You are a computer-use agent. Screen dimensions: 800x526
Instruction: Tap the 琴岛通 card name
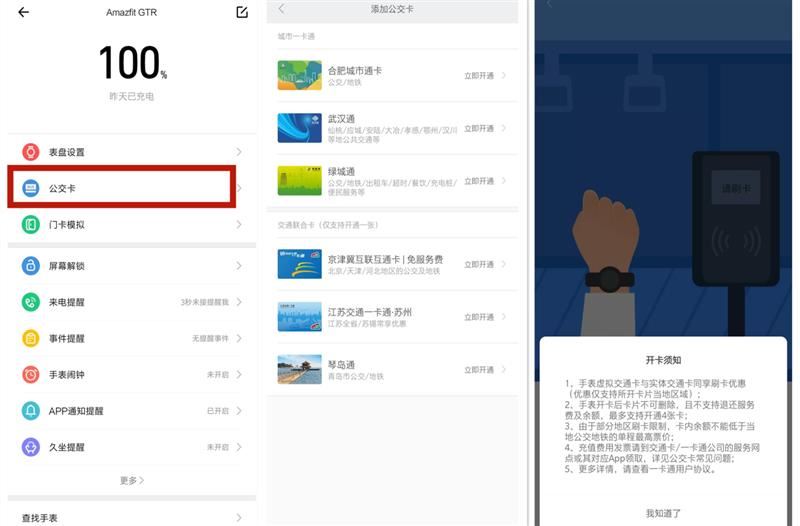point(341,365)
